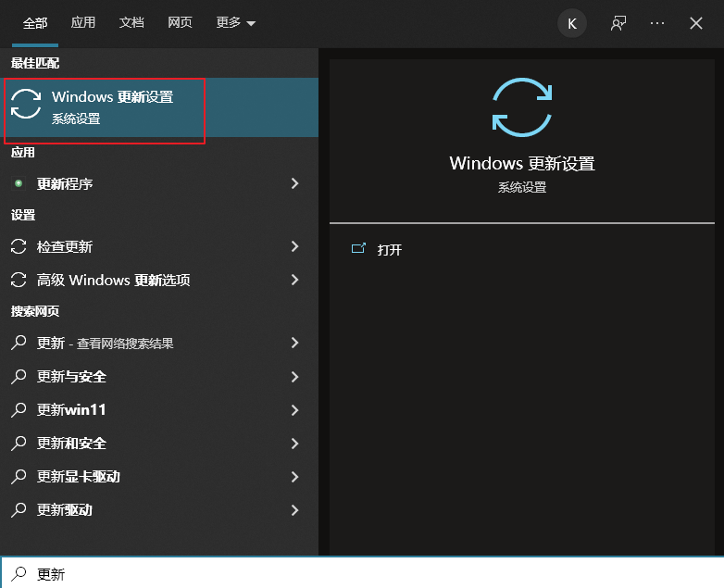Expand chevron for 更新与安全
The image size is (724, 588).
pyautogui.click(x=294, y=377)
